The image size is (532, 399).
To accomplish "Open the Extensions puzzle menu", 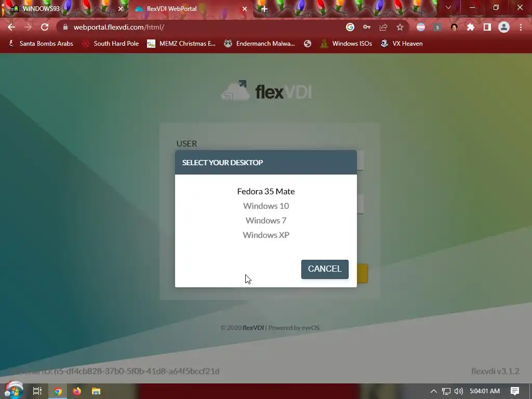I will 471,27.
